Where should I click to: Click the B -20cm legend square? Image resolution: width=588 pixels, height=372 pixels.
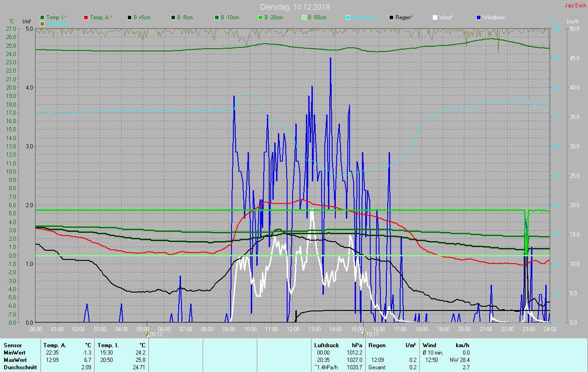tap(260, 17)
